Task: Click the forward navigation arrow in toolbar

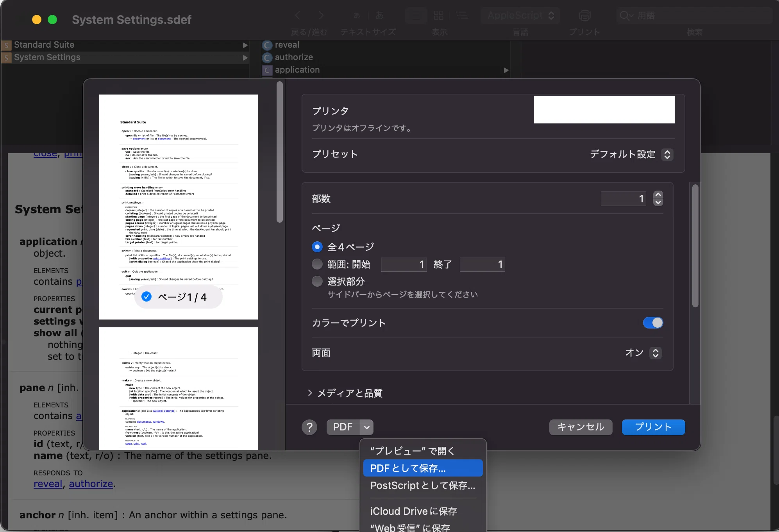Action: click(321, 16)
